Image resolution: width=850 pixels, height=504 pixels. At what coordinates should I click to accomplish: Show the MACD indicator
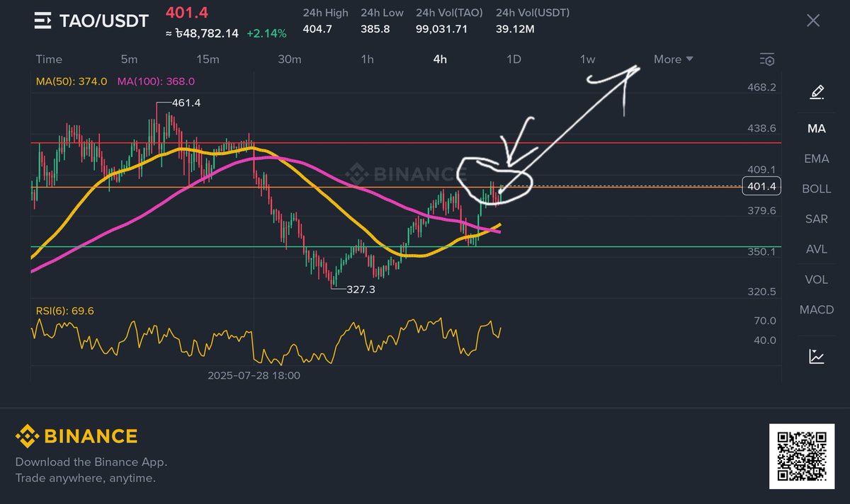[x=815, y=309]
